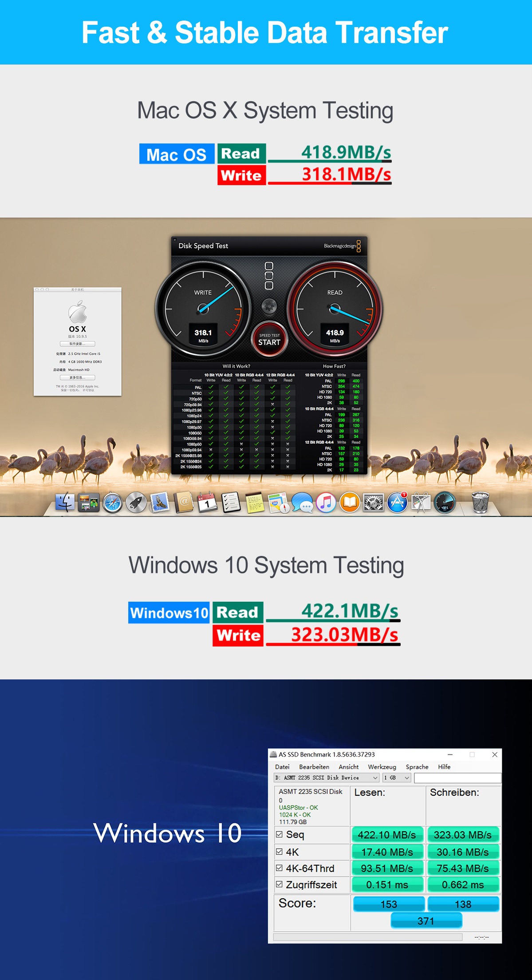Open the Datei menu

282,767
